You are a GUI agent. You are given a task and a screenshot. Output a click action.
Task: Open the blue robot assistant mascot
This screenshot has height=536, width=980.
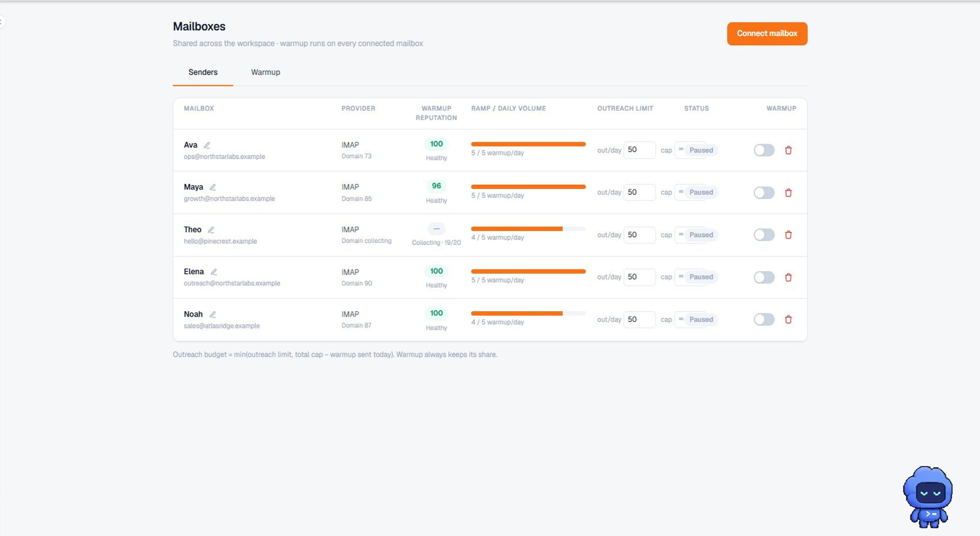point(928,496)
